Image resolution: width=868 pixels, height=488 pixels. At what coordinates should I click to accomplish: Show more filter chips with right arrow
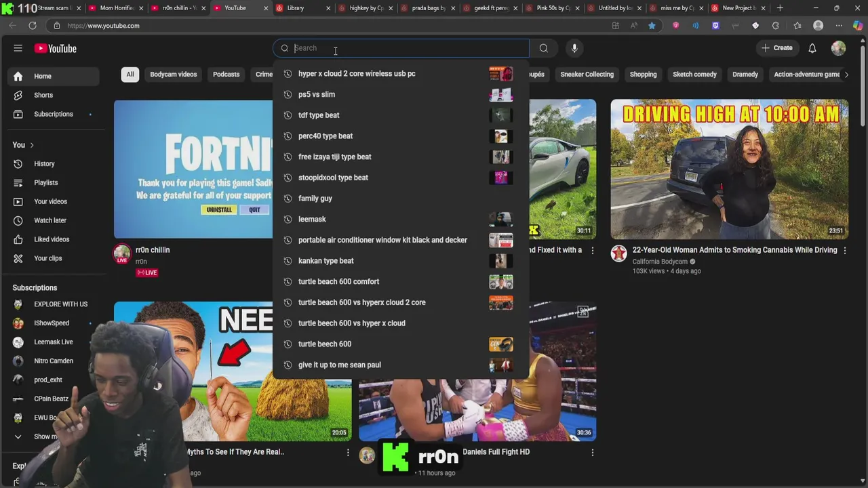coord(846,75)
